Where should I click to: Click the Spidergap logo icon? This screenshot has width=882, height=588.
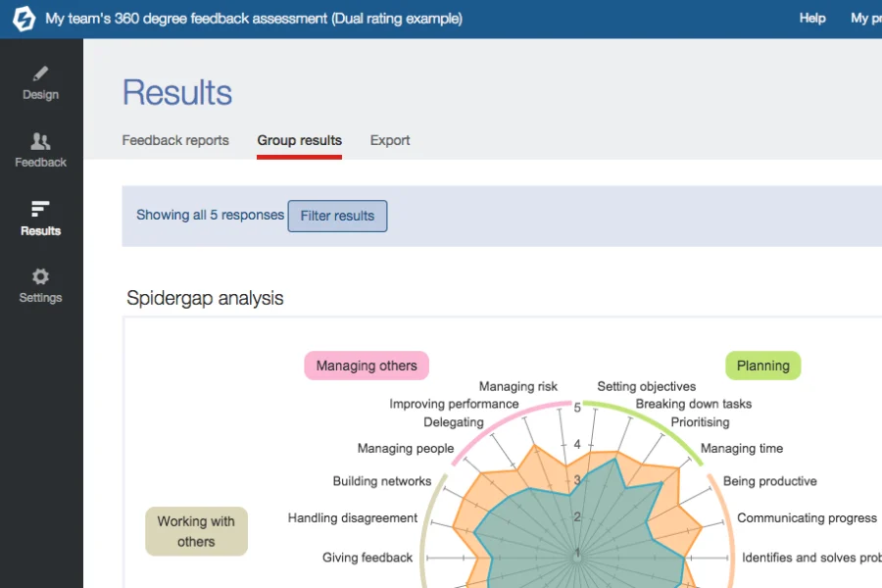click(24, 19)
